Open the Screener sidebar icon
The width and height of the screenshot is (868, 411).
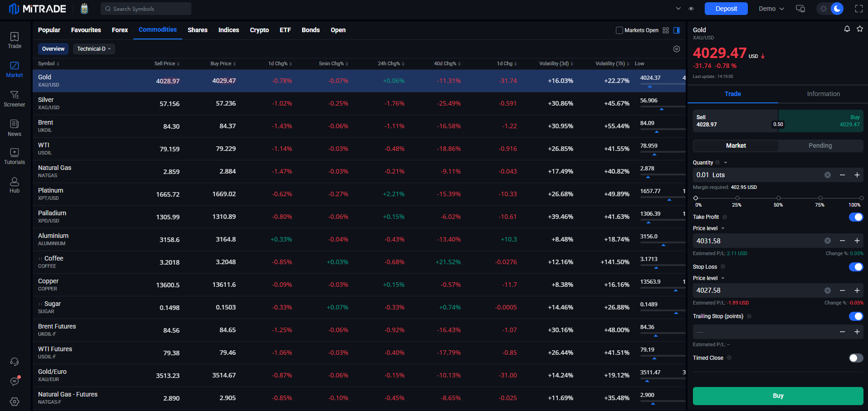(x=15, y=99)
